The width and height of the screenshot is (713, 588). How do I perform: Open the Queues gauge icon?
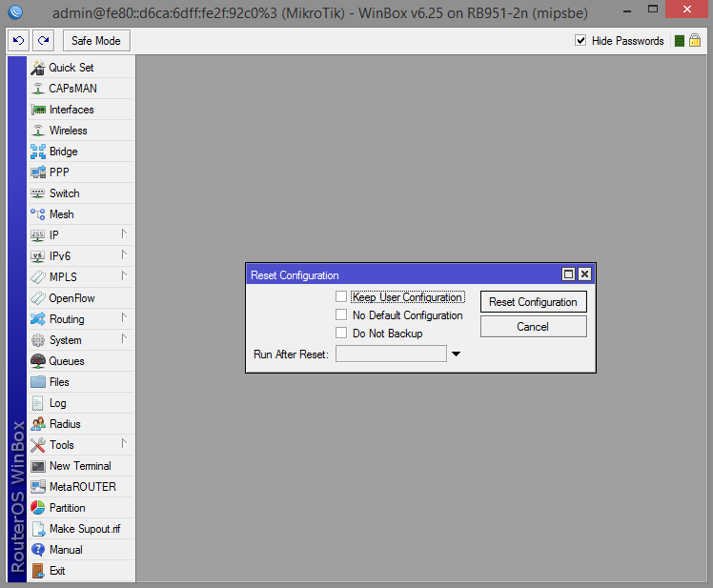coord(38,361)
